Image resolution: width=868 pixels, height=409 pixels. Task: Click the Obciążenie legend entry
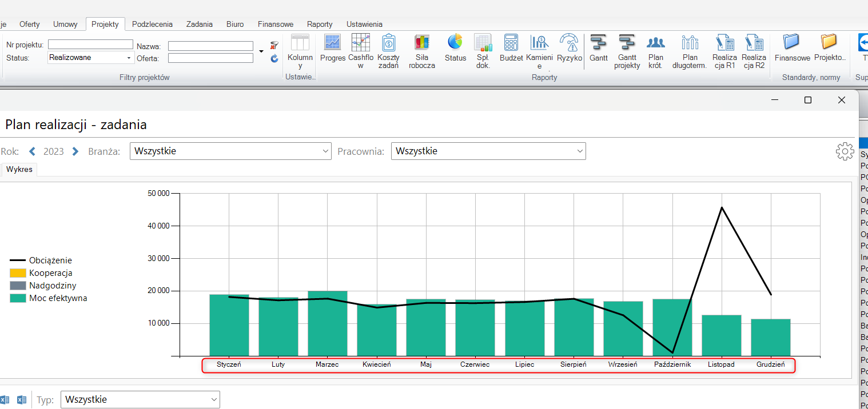point(41,260)
